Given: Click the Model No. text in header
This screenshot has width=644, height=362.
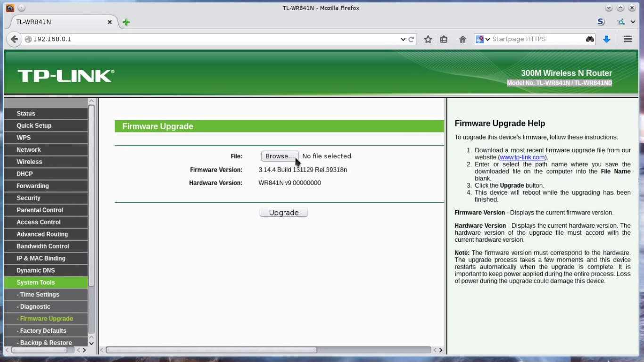Looking at the screenshot, I should tap(560, 83).
